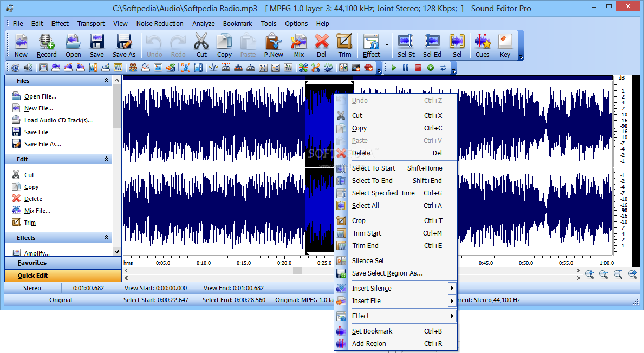Click the Select Start time field

pyautogui.click(x=156, y=300)
